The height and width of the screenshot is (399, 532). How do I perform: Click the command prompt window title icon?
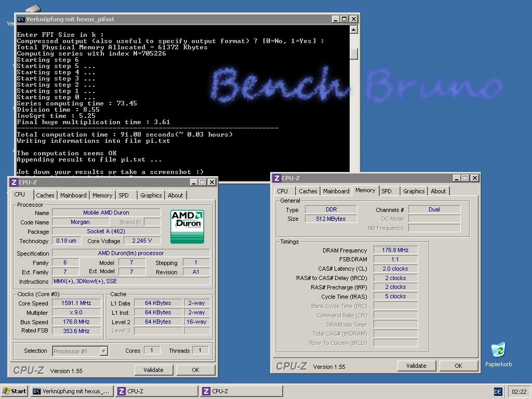click(21, 19)
